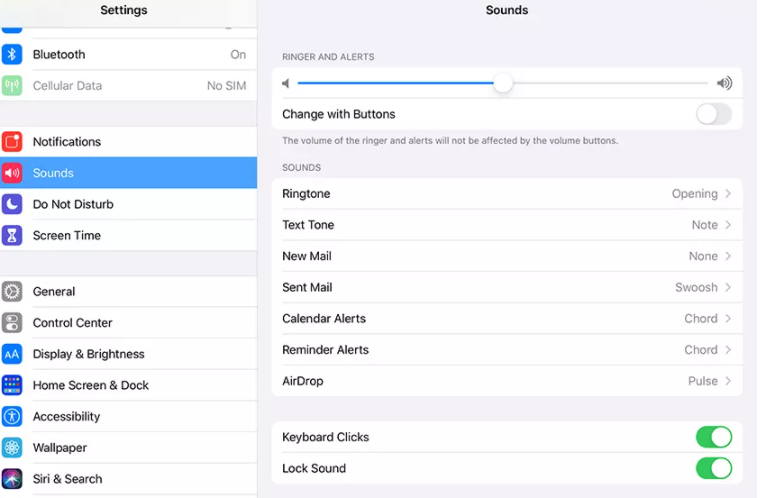Click the 'None' new mail value

coord(703,256)
